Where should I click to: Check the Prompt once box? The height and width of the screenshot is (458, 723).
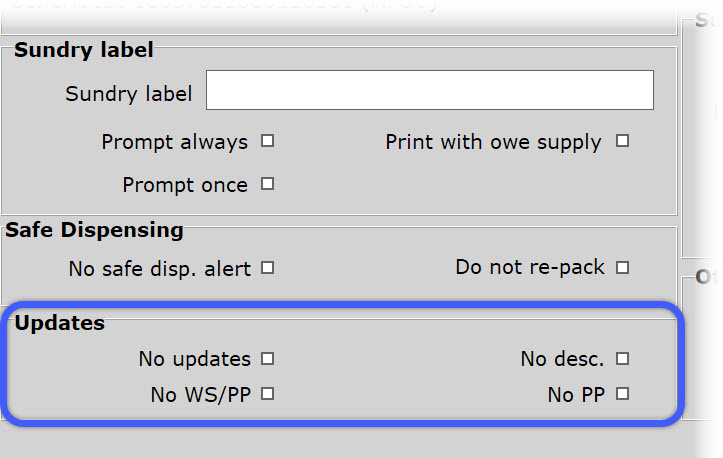pyautogui.click(x=267, y=184)
